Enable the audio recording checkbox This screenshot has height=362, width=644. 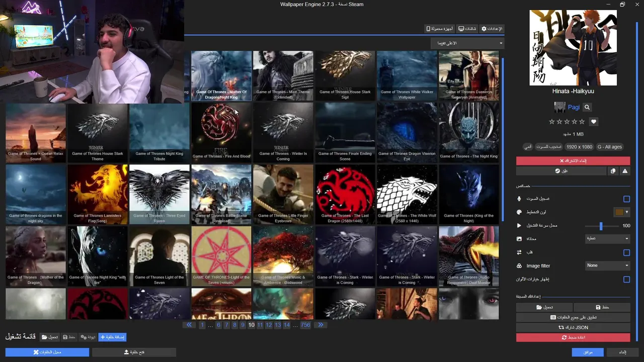point(626,199)
